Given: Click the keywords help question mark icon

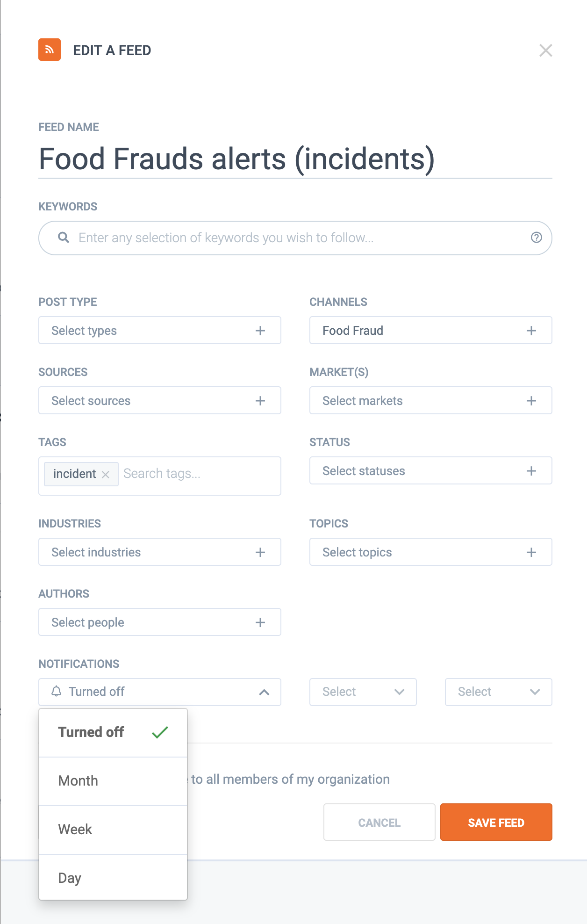Looking at the screenshot, I should click(536, 238).
